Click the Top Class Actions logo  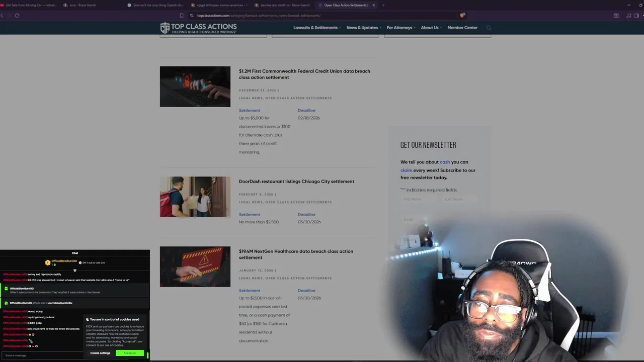point(198,28)
